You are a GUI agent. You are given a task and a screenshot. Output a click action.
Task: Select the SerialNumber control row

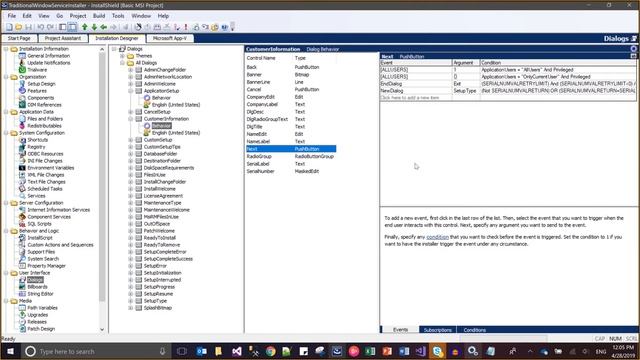(291, 171)
